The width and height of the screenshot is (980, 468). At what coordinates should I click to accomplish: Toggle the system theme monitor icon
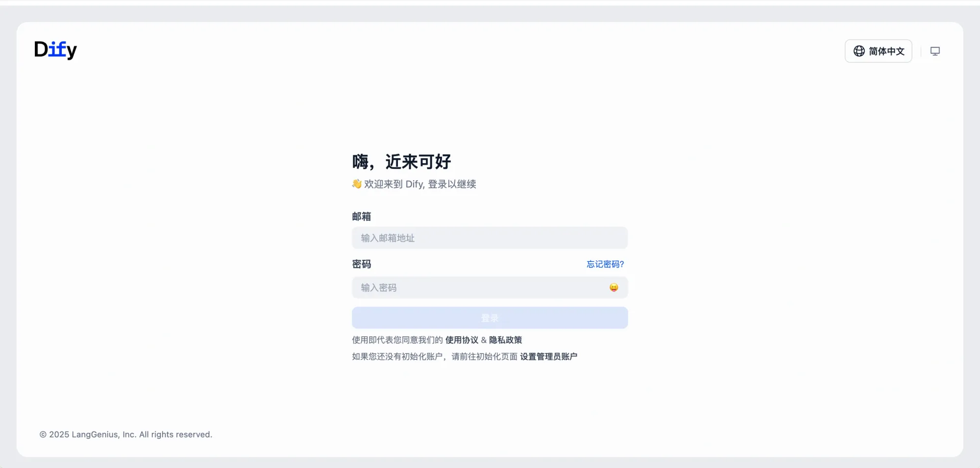pyautogui.click(x=935, y=51)
